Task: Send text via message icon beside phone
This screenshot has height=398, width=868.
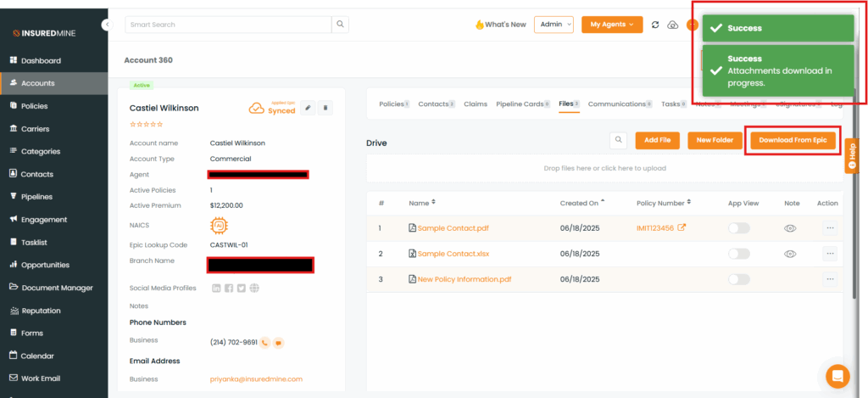Action: pos(279,343)
